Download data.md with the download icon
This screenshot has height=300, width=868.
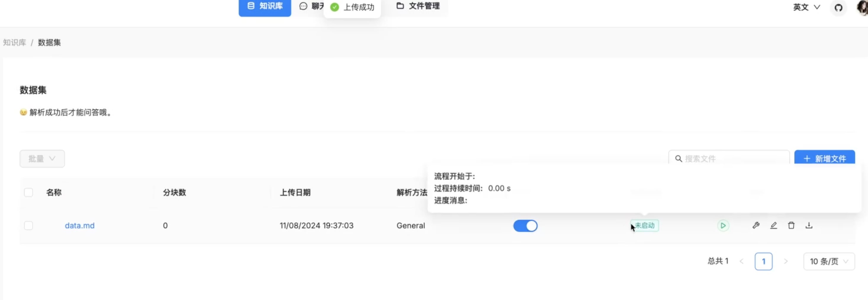809,225
